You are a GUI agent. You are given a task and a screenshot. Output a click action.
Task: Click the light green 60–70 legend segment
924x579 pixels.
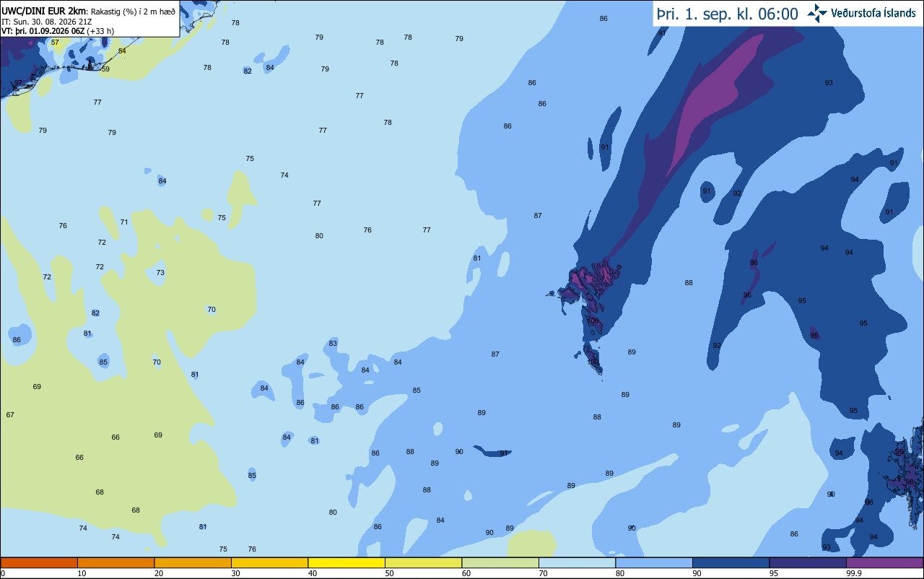click(x=500, y=562)
